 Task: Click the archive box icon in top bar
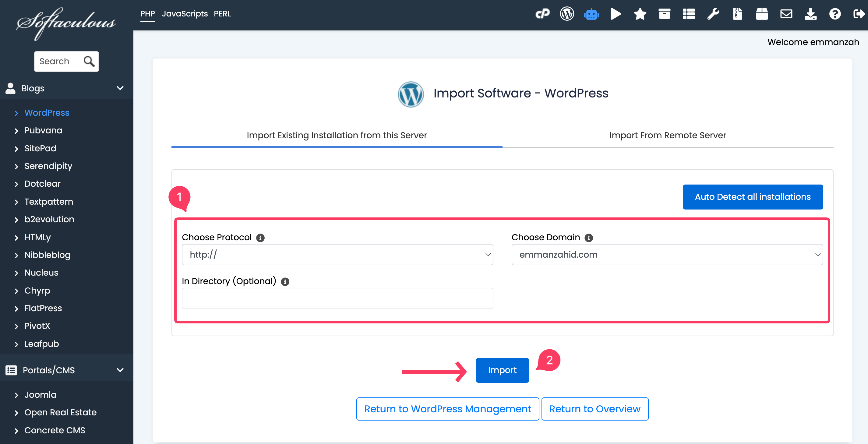point(665,14)
